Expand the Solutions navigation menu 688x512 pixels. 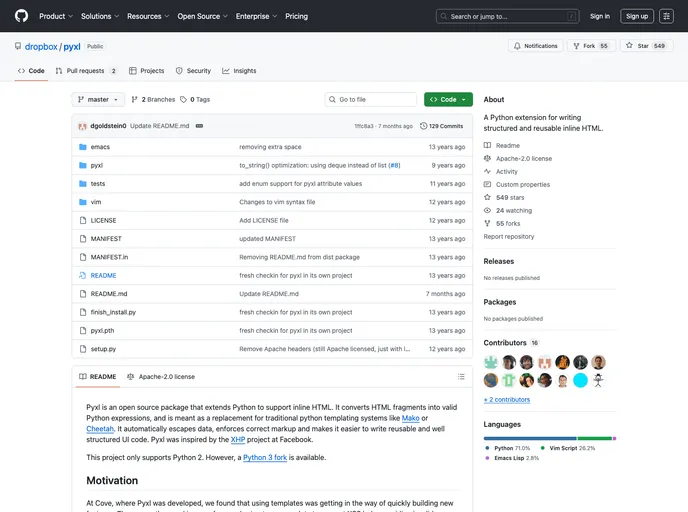[100, 16]
